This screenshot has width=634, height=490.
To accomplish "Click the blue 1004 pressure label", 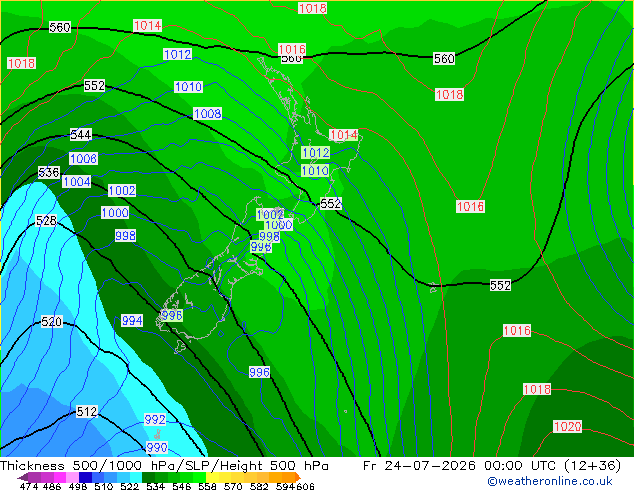I will pos(77,182).
